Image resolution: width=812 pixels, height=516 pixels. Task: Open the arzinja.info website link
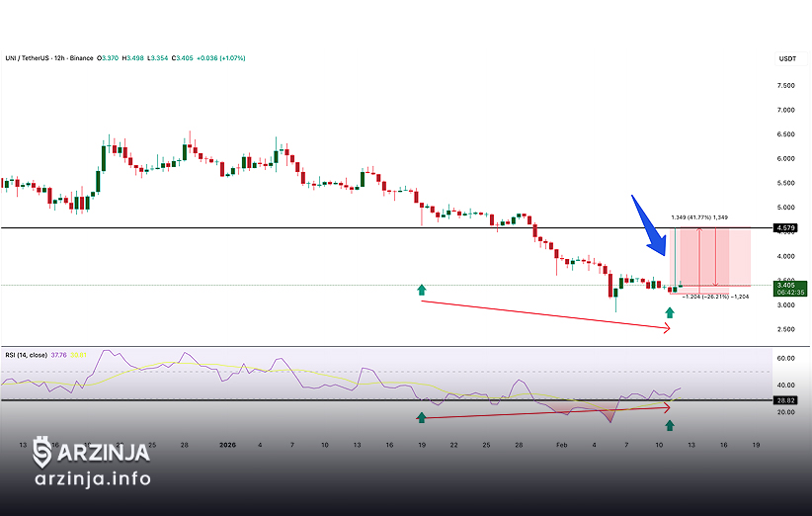click(x=92, y=479)
